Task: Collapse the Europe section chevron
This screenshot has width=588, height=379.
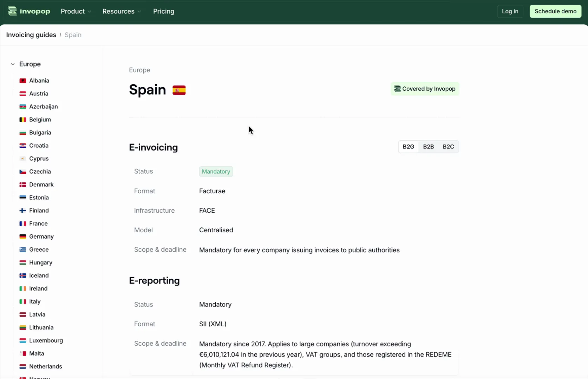Action: [13, 64]
